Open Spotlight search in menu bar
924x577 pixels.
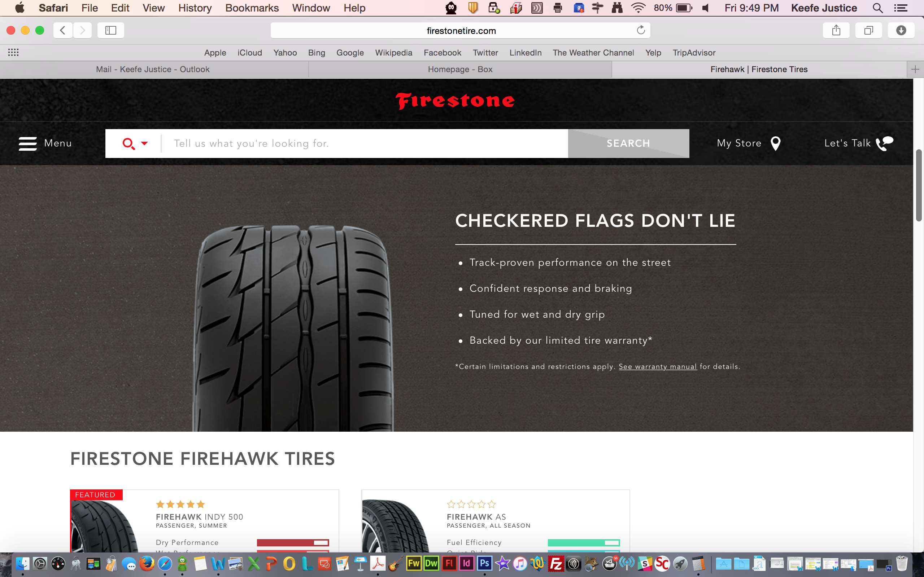(x=878, y=8)
